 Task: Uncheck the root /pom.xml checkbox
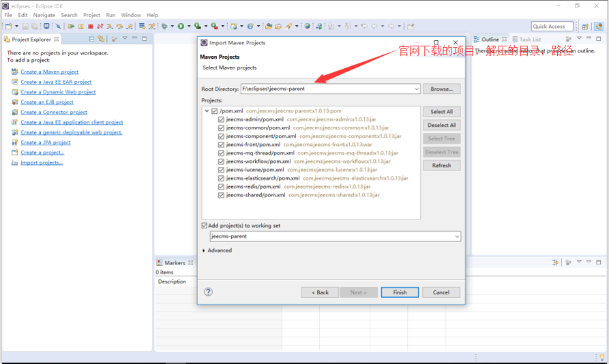click(214, 111)
